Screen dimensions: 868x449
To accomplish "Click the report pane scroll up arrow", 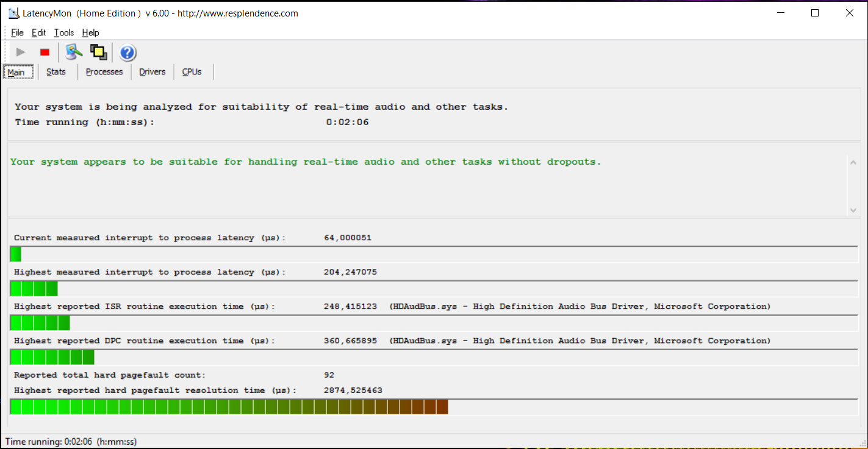I will pyautogui.click(x=853, y=162).
